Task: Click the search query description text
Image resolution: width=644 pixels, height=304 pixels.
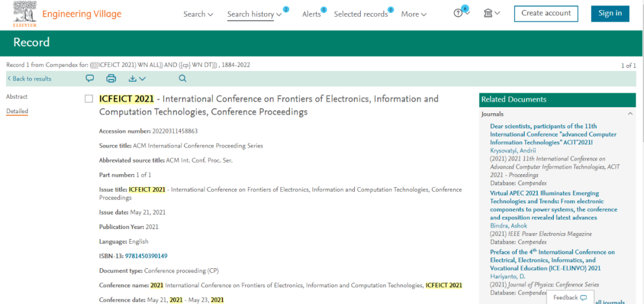Action: [x=128, y=65]
